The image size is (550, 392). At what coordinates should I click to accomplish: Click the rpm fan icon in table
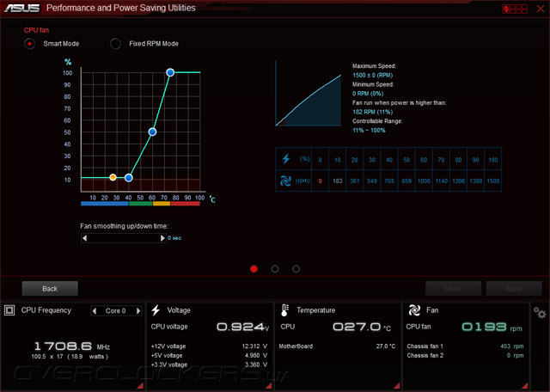pos(285,181)
